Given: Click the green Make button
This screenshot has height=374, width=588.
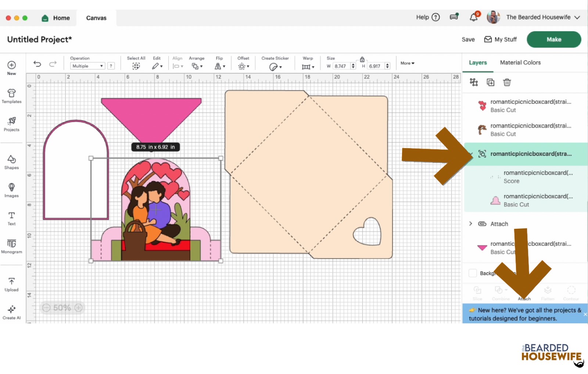Looking at the screenshot, I should [x=553, y=39].
